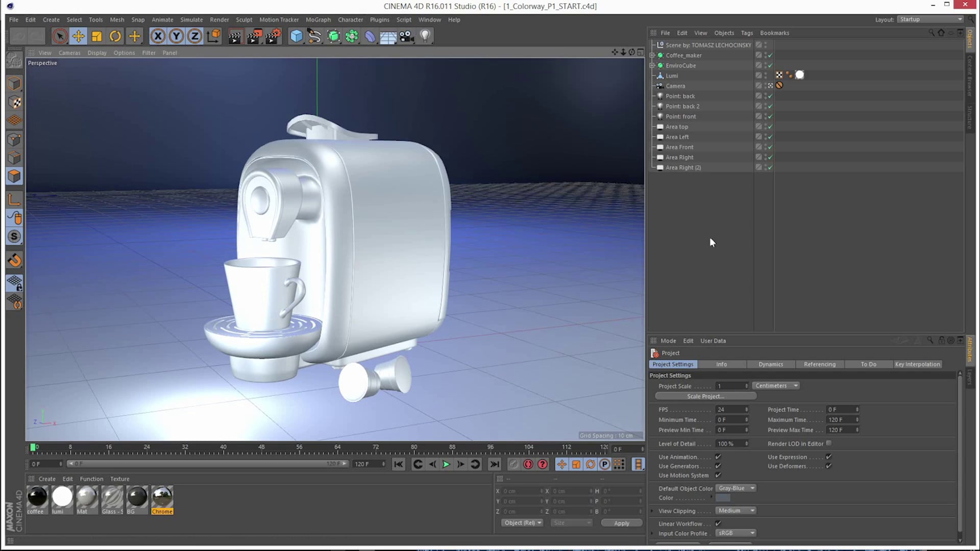Open the MoGraph menu

tap(318, 19)
